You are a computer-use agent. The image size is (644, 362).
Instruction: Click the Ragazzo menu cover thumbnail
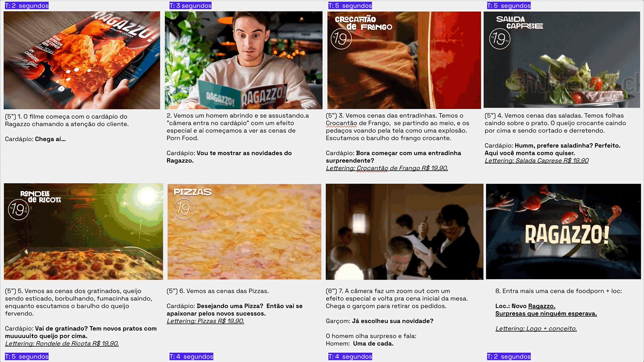point(82,60)
